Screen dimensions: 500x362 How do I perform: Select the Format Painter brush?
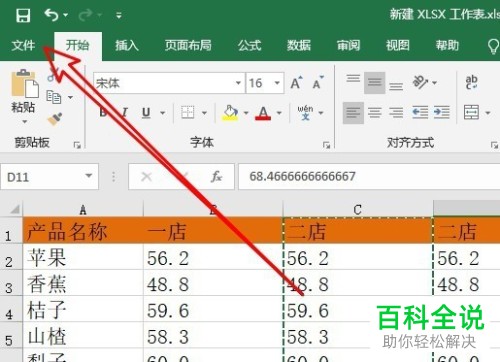pyautogui.click(x=55, y=119)
